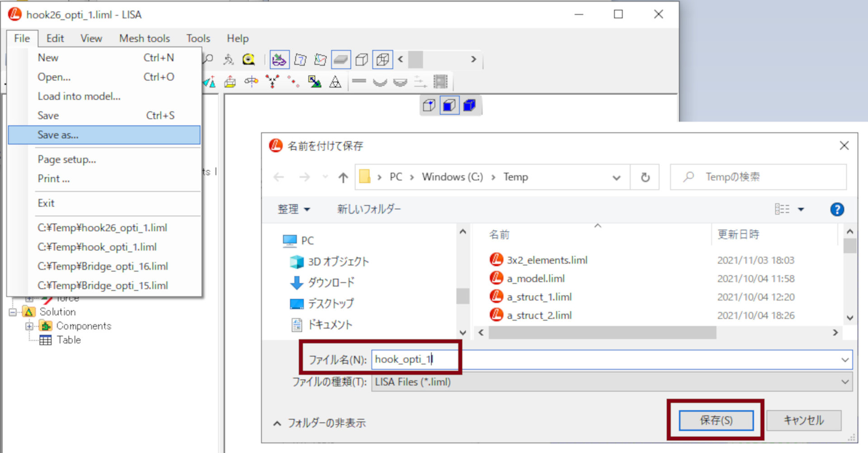The height and width of the screenshot is (453, 868).
Task: Click the キャンセル cancel button
Action: [x=804, y=420]
